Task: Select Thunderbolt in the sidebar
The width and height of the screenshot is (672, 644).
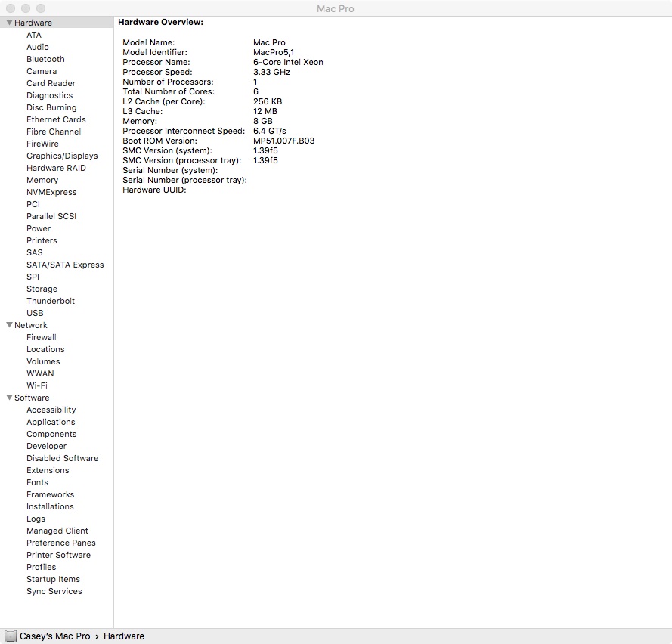Action: (x=51, y=301)
